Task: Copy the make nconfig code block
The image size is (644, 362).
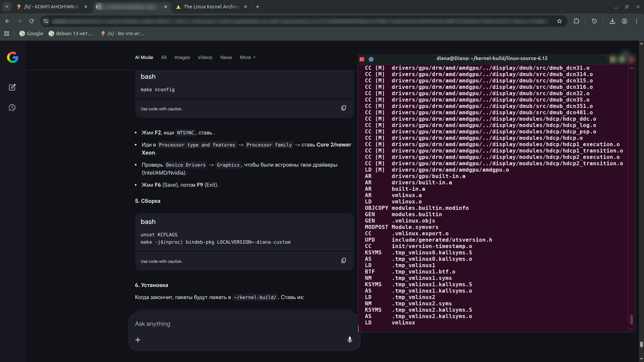Action: tap(343, 108)
